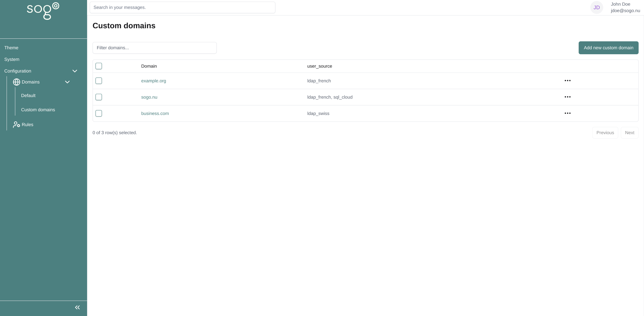The width and height of the screenshot is (644, 316).
Task: Select the checkbox for example.org row
Action: [x=98, y=81]
